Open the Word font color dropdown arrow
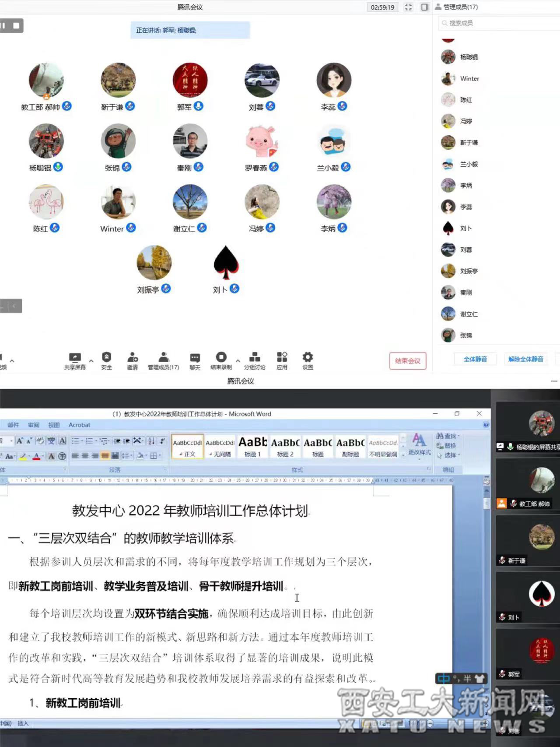This screenshot has width=560, height=747. pos(43,456)
